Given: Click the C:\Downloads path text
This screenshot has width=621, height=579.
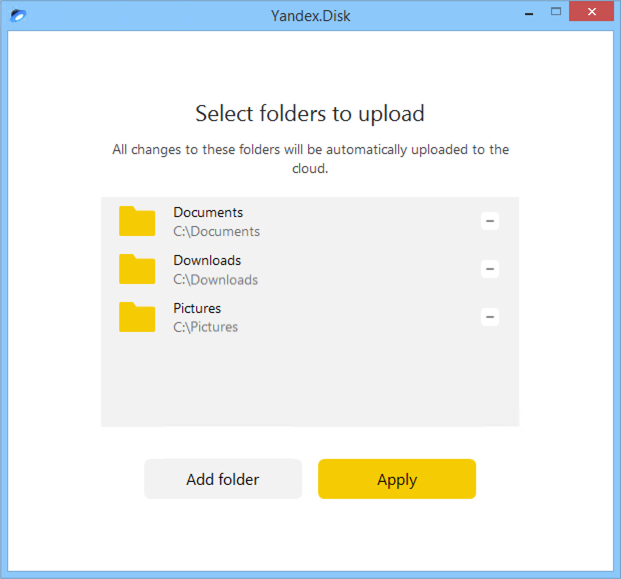Looking at the screenshot, I should 215,280.
